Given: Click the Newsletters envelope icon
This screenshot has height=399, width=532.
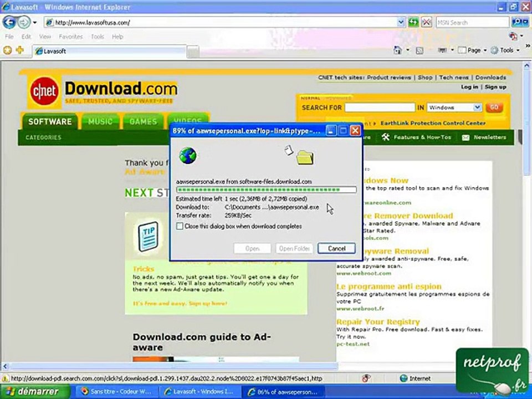Looking at the screenshot, I should click(x=465, y=137).
